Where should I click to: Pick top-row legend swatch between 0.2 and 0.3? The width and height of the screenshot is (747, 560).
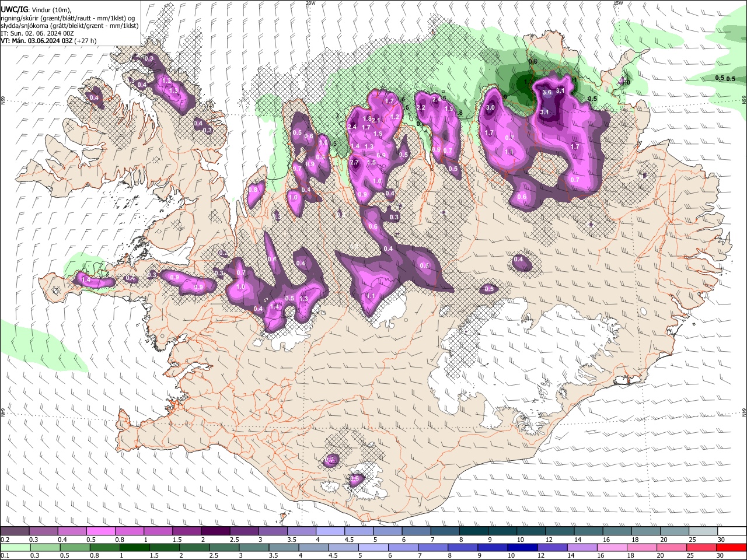pos(15,531)
